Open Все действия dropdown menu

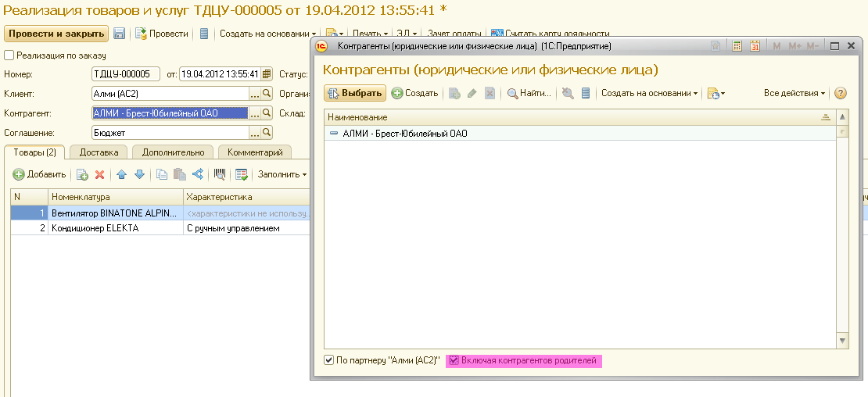coord(794,94)
